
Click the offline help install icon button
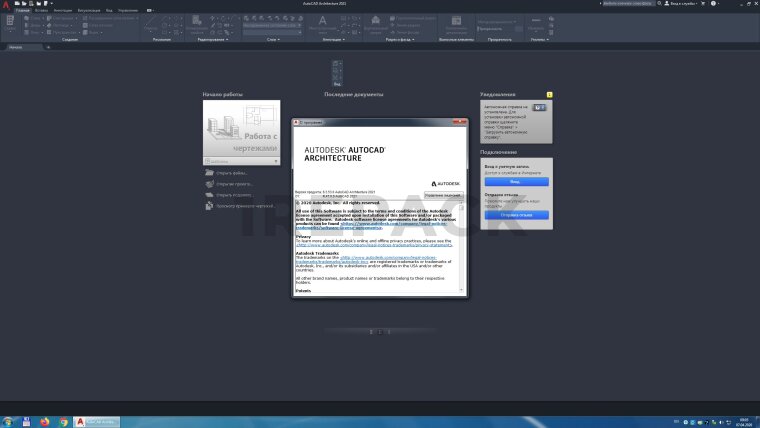tap(539, 107)
